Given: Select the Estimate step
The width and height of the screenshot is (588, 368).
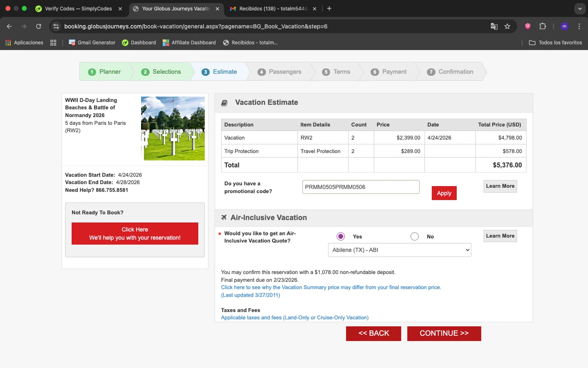Looking at the screenshot, I should [x=220, y=72].
